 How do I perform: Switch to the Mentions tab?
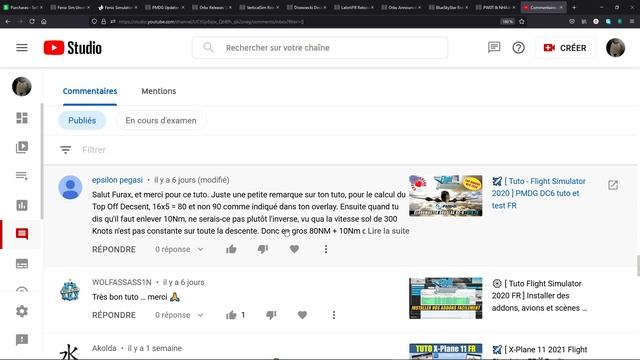pyautogui.click(x=159, y=91)
